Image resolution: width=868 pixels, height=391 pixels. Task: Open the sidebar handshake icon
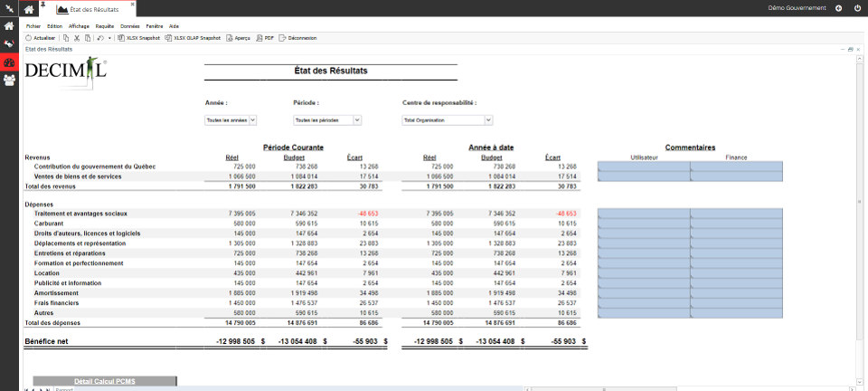point(9,43)
